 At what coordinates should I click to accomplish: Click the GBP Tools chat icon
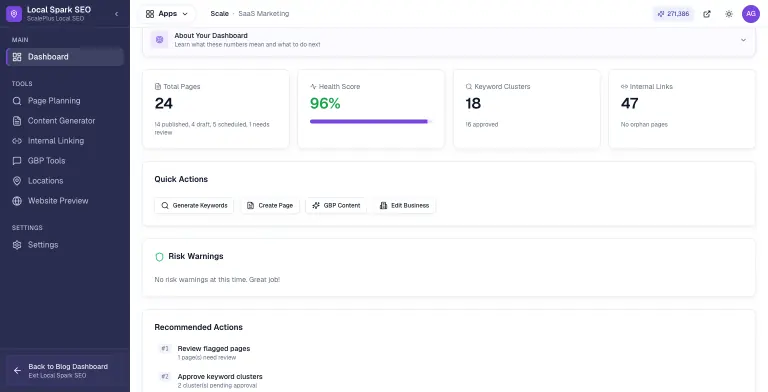point(17,161)
